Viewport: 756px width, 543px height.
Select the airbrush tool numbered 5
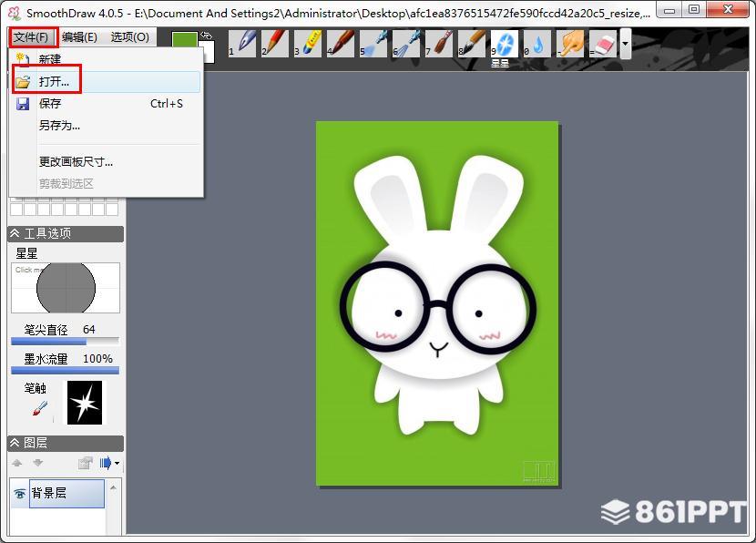tap(373, 44)
